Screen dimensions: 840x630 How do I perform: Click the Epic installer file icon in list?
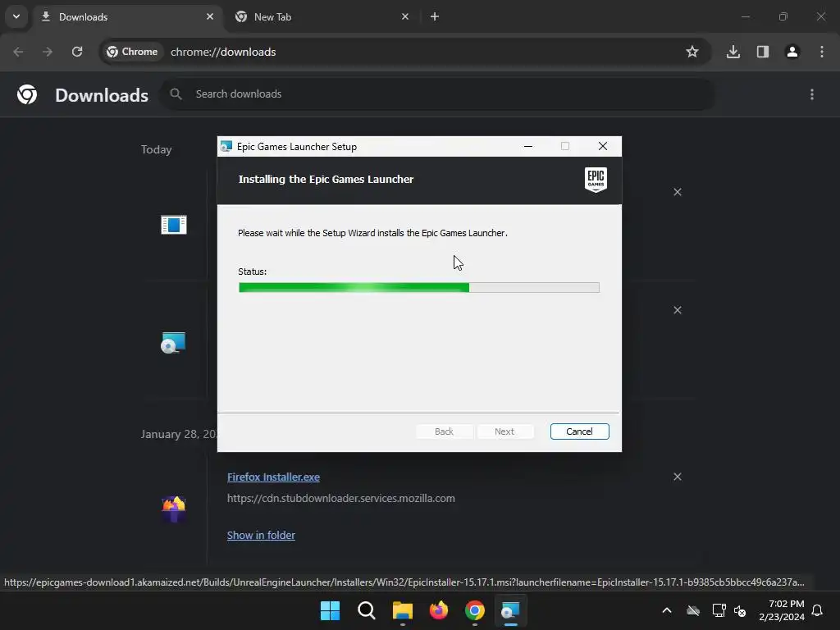coord(174,343)
